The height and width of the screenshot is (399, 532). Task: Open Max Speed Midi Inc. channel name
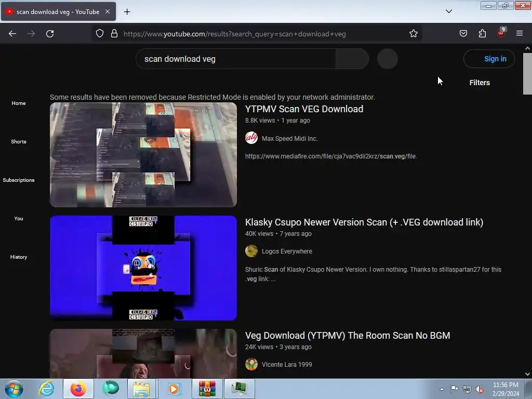[x=289, y=138]
